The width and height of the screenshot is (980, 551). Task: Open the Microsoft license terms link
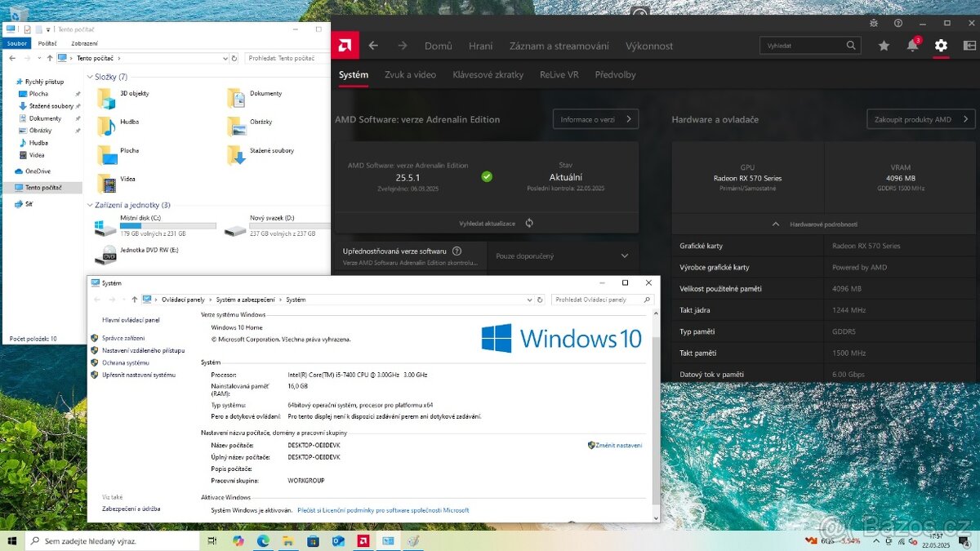383,510
